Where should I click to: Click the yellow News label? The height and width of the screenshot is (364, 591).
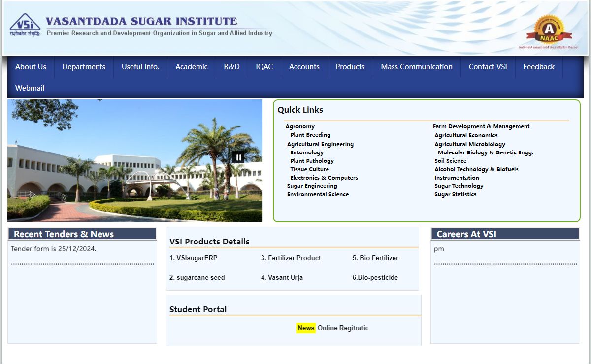(306, 328)
